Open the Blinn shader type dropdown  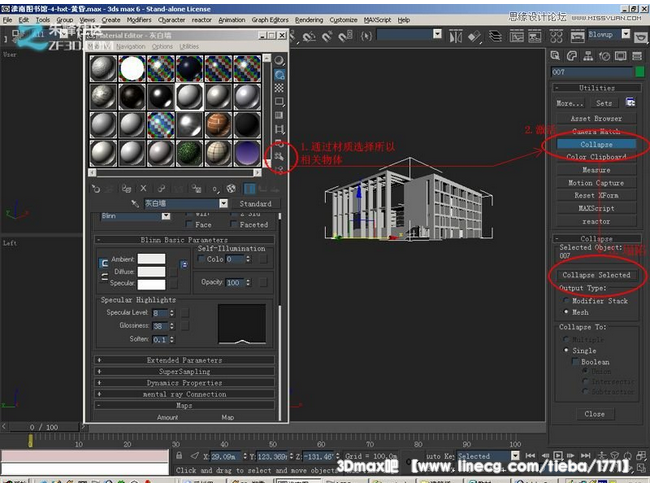coord(166,216)
